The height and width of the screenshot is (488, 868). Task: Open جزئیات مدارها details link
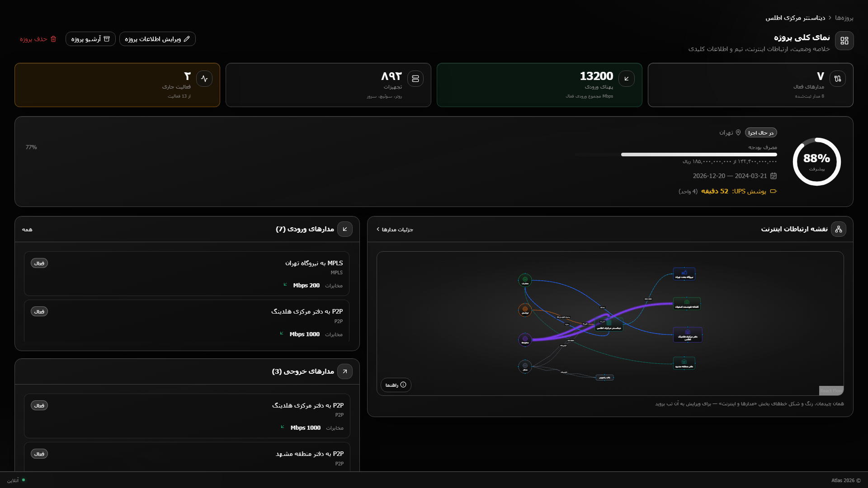(x=395, y=230)
